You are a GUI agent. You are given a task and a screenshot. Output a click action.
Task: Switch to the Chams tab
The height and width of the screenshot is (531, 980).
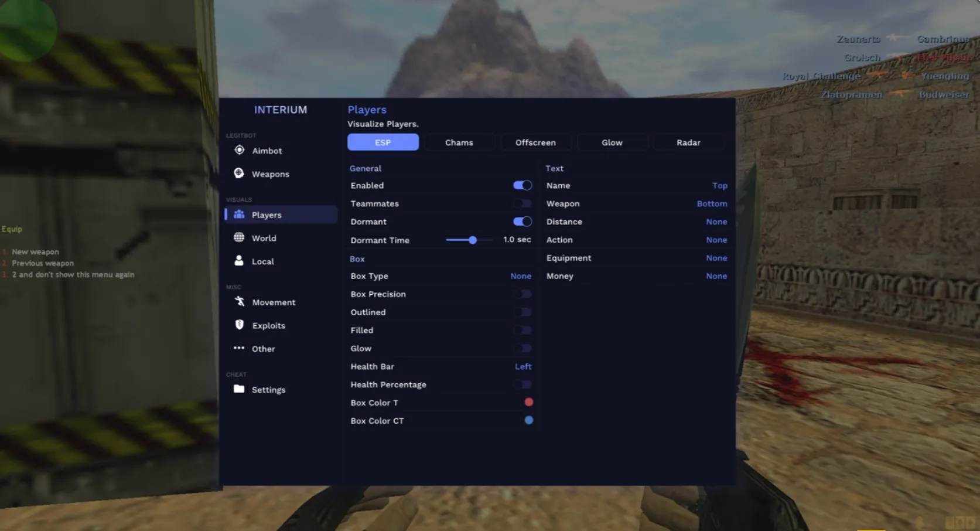(459, 142)
